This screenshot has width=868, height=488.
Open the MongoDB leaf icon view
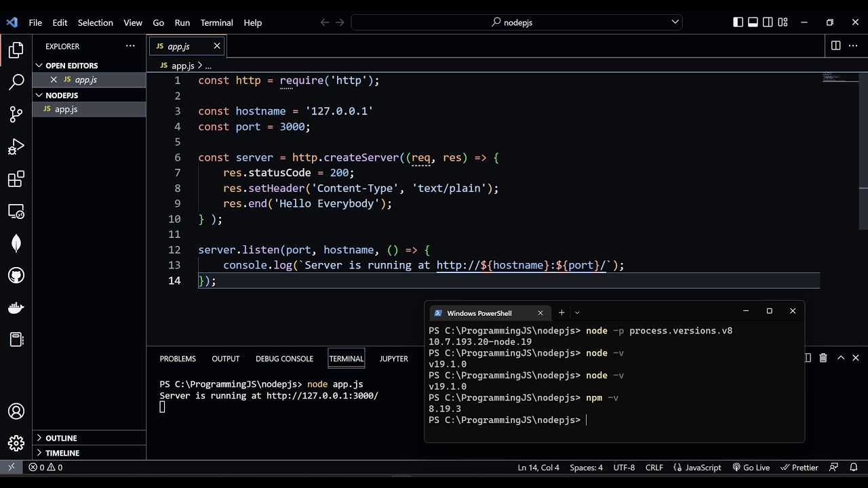(x=16, y=243)
